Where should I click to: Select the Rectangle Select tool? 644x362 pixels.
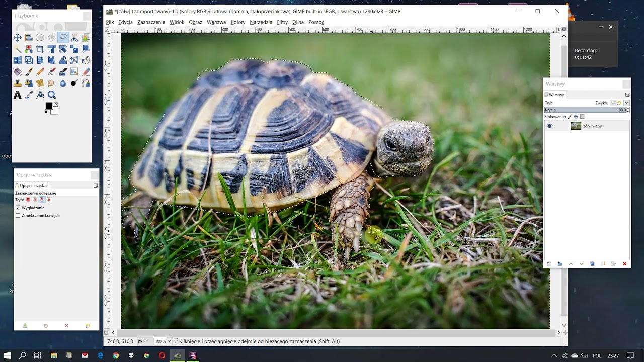pyautogui.click(x=40, y=37)
